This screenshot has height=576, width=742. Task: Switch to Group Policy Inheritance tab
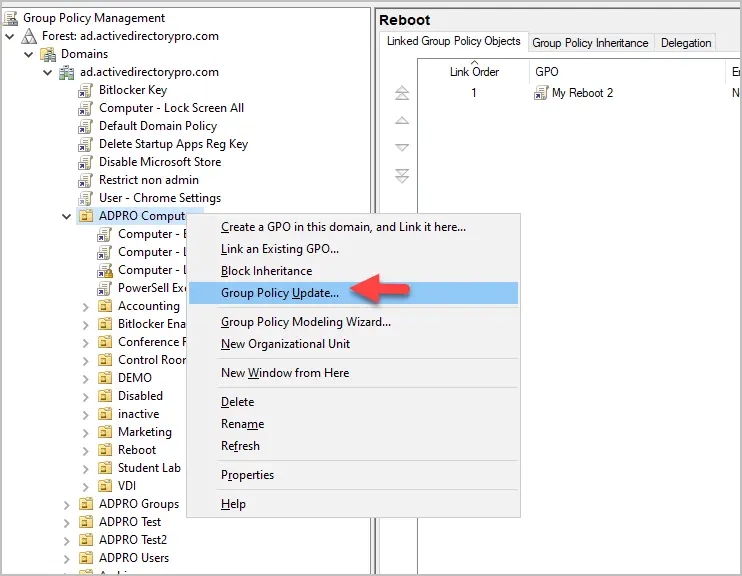click(x=590, y=43)
